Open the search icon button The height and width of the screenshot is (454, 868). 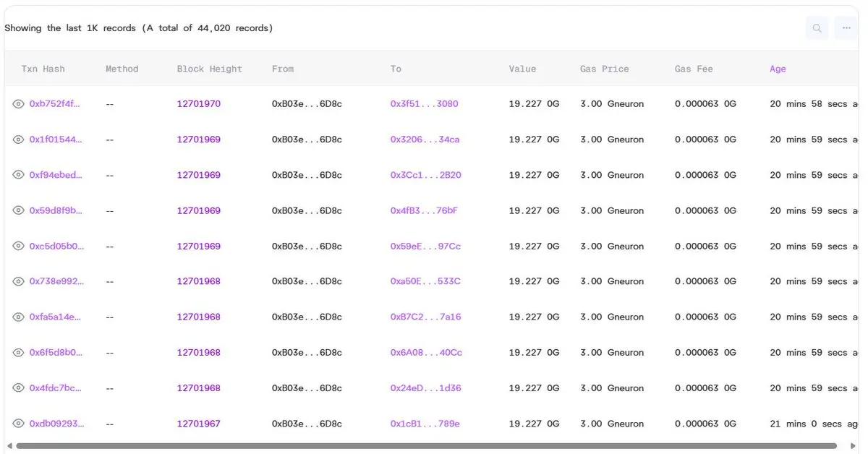tap(817, 28)
